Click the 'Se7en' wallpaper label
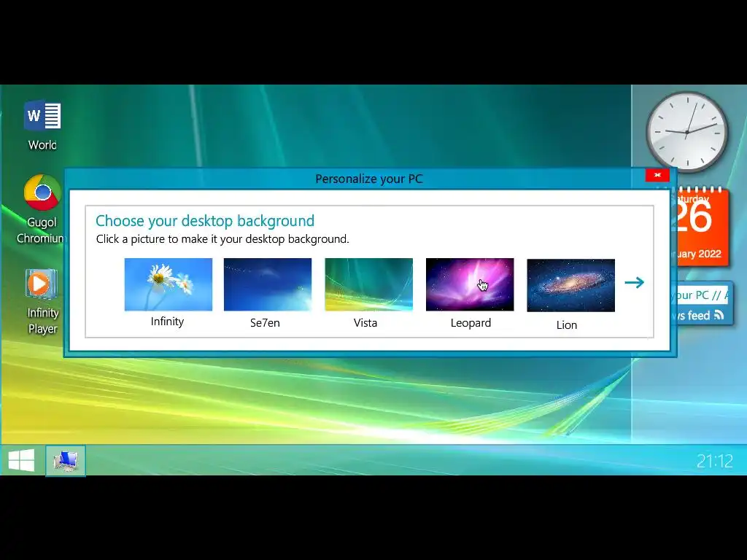The image size is (747, 560). pyautogui.click(x=265, y=323)
